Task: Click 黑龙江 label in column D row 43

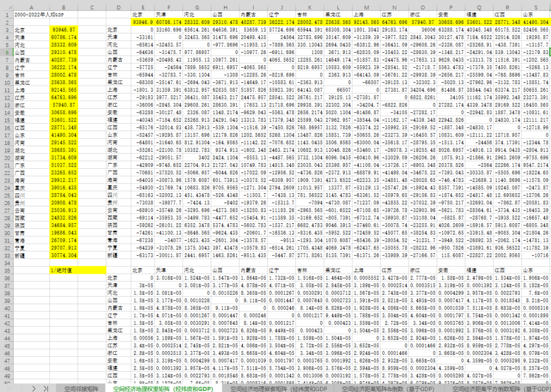Action: click(x=118, y=330)
